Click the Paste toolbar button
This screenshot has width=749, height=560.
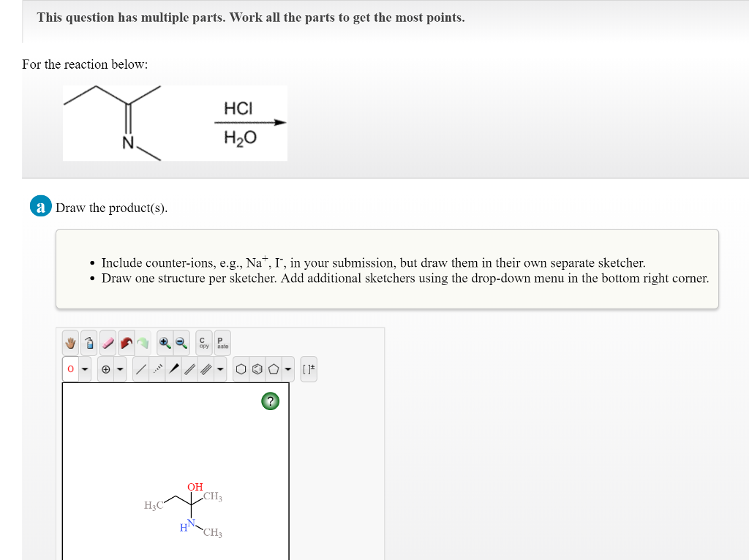coord(220,342)
